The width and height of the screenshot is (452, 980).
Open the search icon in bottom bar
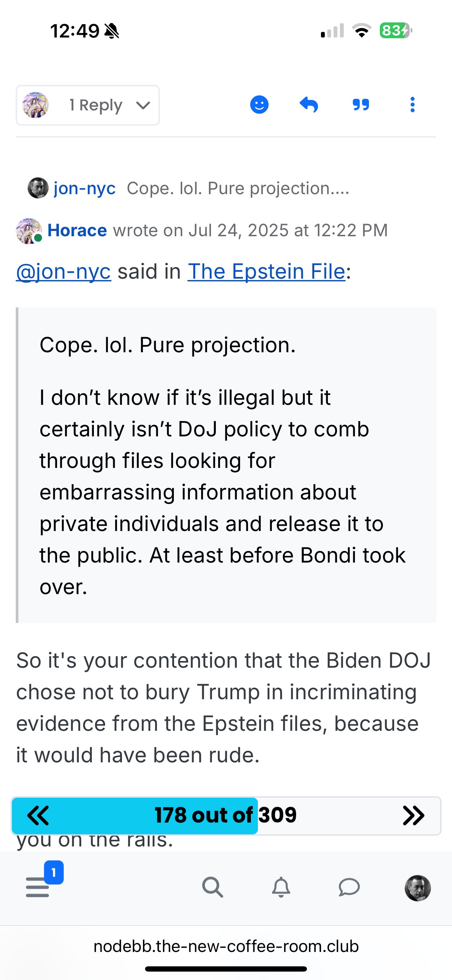212,887
